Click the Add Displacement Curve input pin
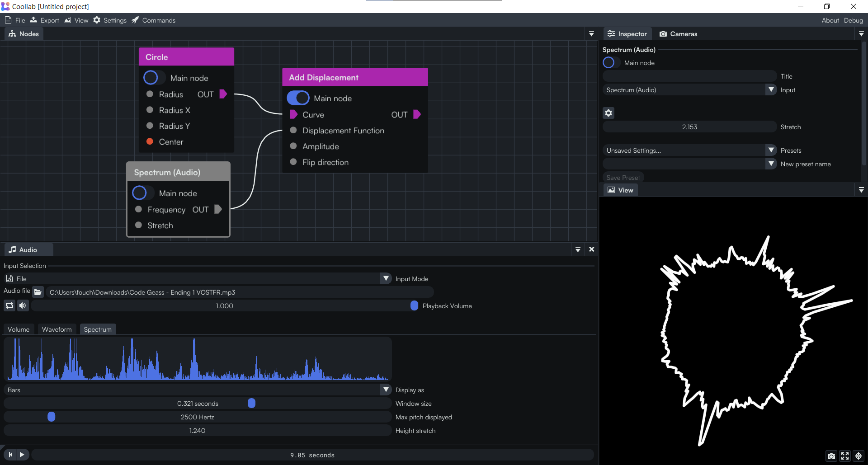This screenshot has height=465, width=868. (x=293, y=114)
